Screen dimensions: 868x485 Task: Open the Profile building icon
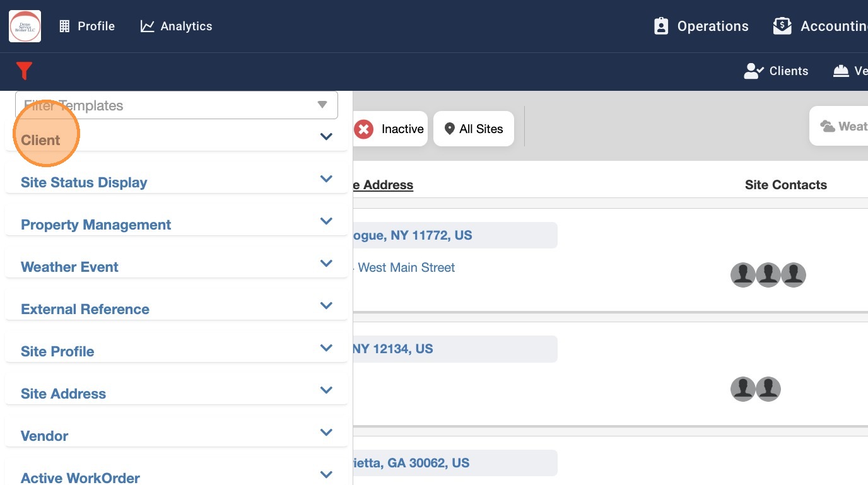pyautogui.click(x=64, y=26)
